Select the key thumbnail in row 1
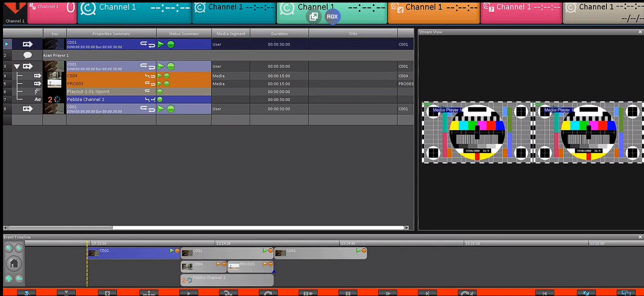This screenshot has width=644, height=296. (54, 44)
